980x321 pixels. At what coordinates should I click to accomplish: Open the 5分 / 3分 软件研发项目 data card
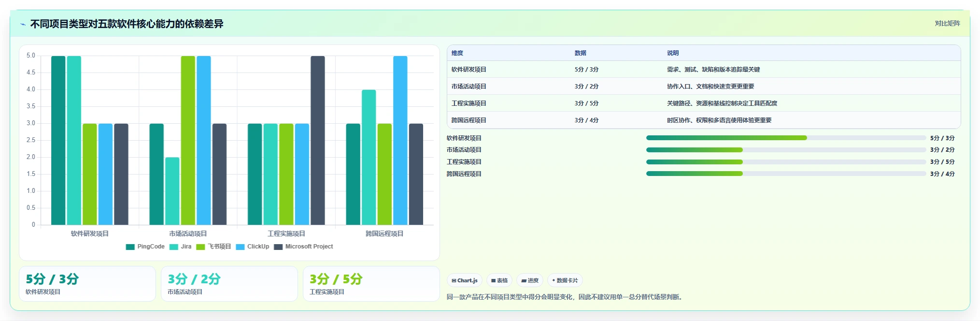tap(87, 284)
